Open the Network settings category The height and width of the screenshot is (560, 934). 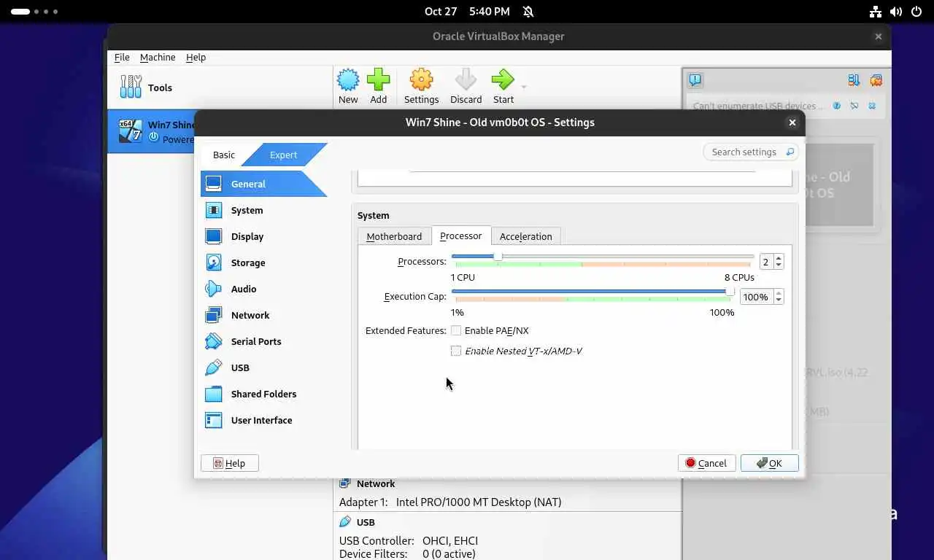click(263, 315)
